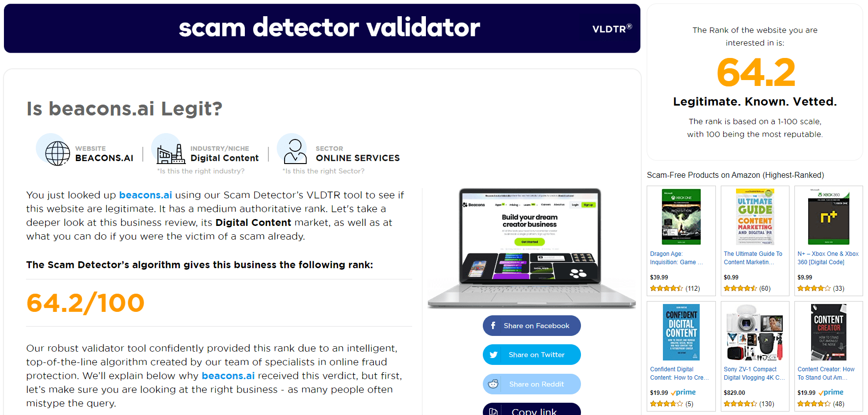
Task: Open Dragon Age: Inquisition product thumbnail
Action: pyautogui.click(x=681, y=217)
